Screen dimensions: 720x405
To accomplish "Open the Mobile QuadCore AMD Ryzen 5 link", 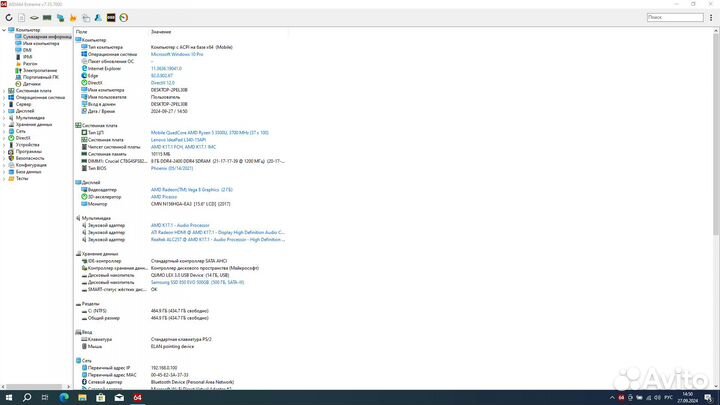I will [209, 133].
